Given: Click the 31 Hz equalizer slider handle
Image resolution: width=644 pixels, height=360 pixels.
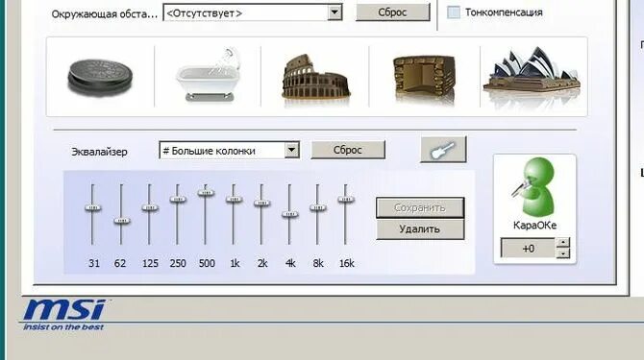Looking at the screenshot, I should (x=93, y=208).
